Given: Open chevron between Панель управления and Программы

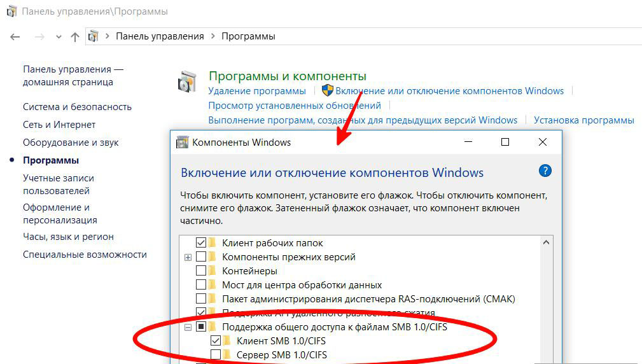Looking at the screenshot, I should coord(213,36).
